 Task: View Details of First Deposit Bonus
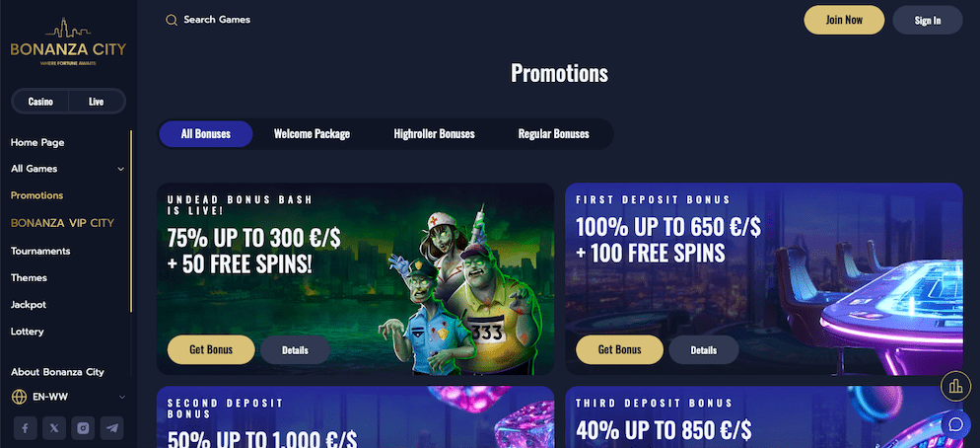[x=704, y=349]
